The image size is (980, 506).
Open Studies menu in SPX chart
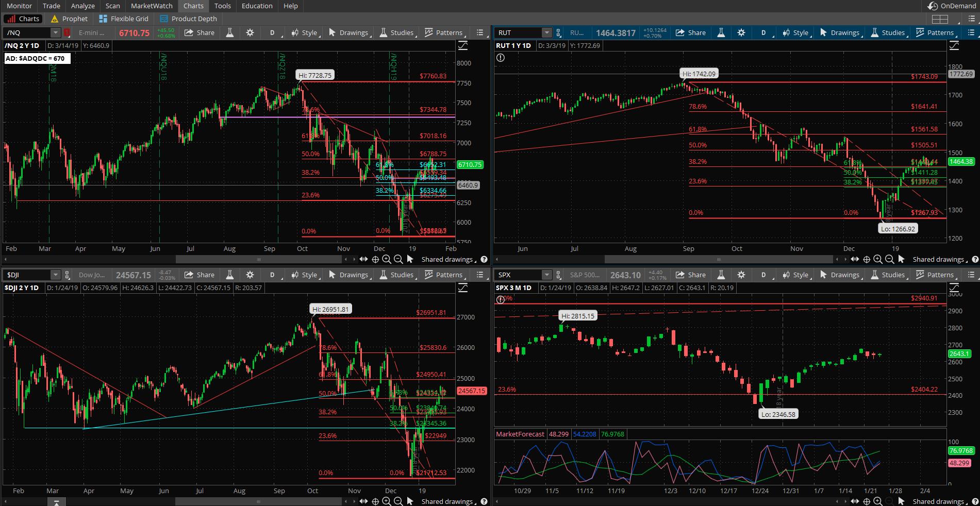point(888,275)
